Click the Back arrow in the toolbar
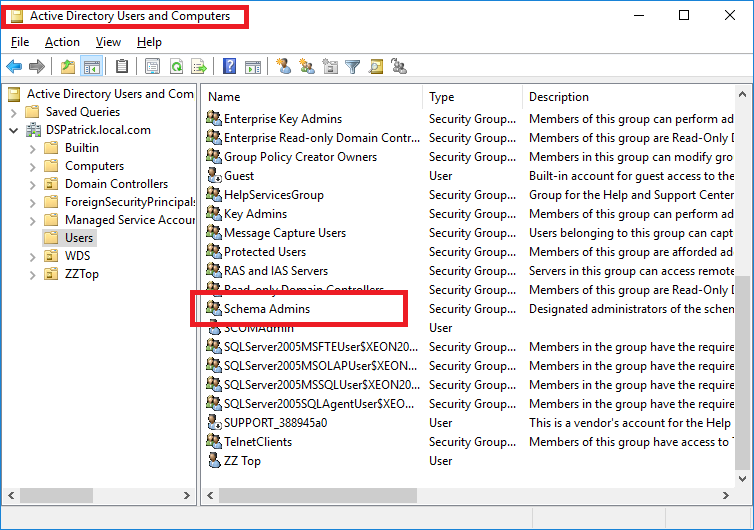The width and height of the screenshot is (754, 530). tap(14, 66)
